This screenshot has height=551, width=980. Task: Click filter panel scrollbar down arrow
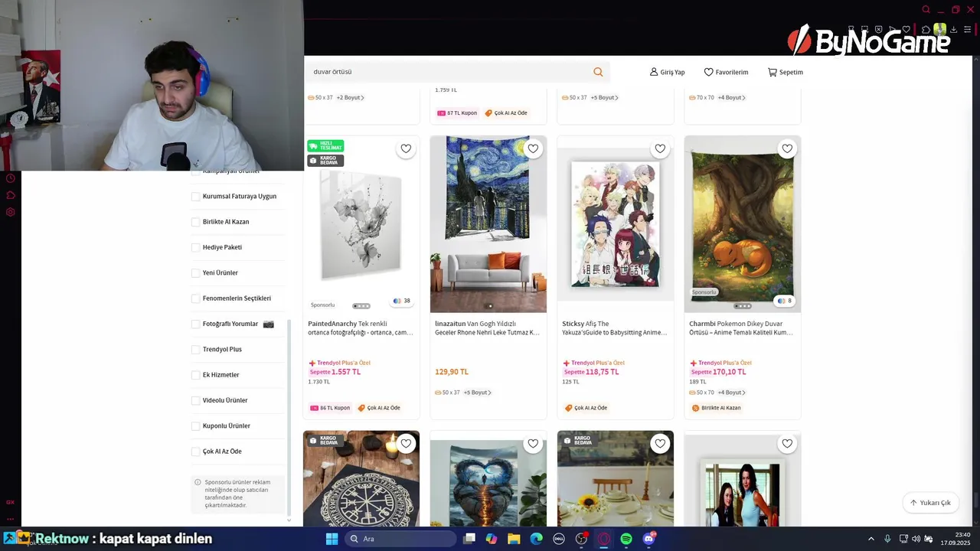tap(289, 520)
